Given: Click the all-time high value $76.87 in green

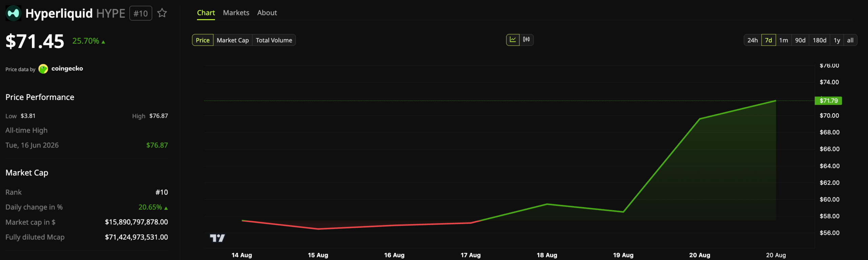Looking at the screenshot, I should click(x=157, y=145).
